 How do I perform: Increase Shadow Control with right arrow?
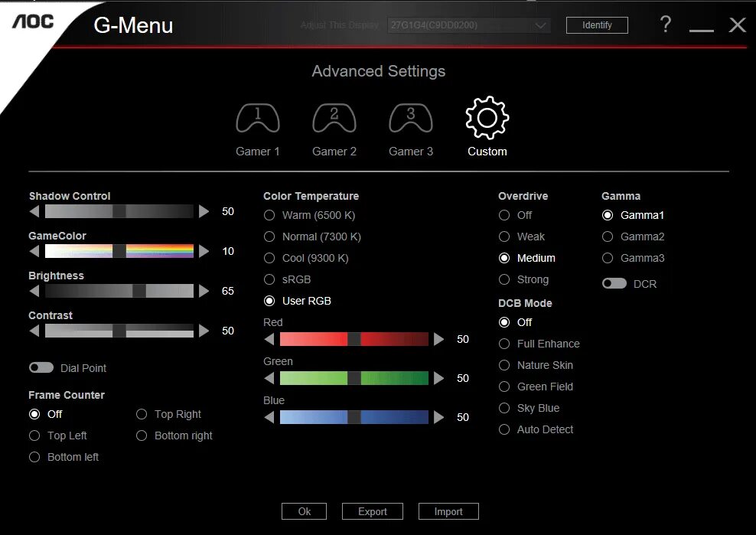point(204,211)
